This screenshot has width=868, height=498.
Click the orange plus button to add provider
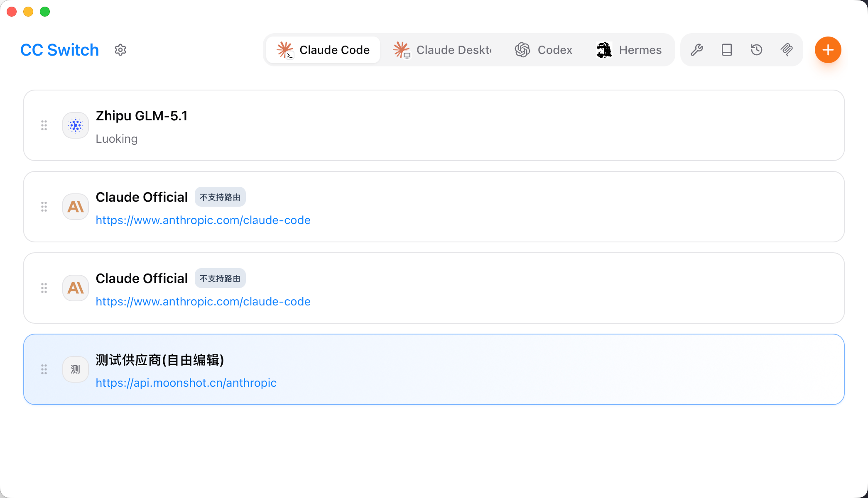[828, 50]
